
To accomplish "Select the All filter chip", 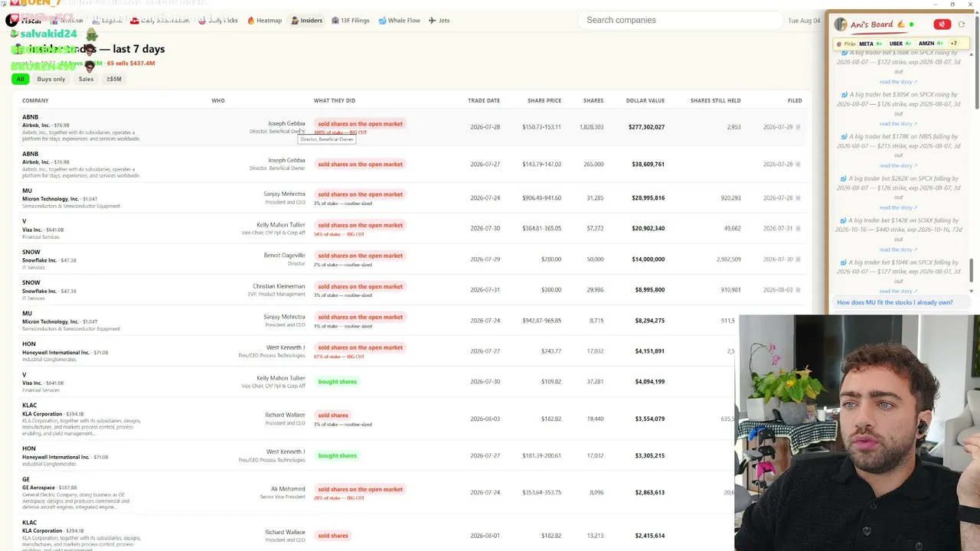I will [20, 79].
